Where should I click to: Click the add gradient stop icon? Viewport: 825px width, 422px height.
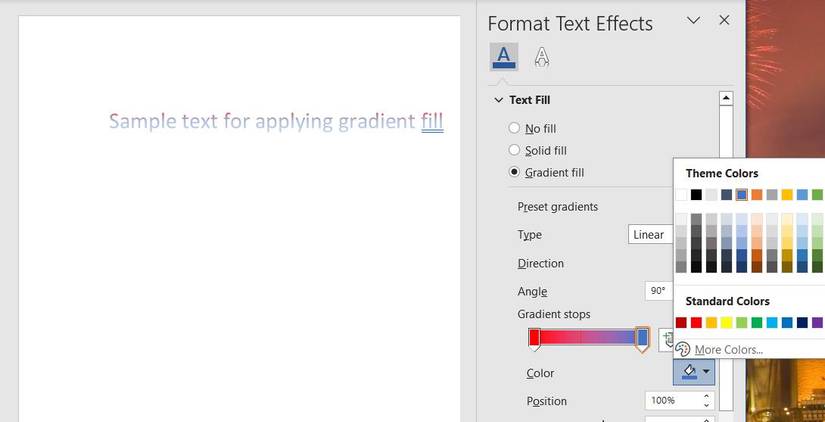coord(667,339)
